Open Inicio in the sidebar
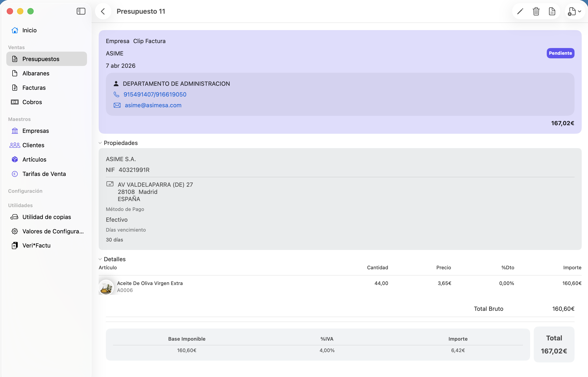Image resolution: width=588 pixels, height=377 pixels. 29,30
